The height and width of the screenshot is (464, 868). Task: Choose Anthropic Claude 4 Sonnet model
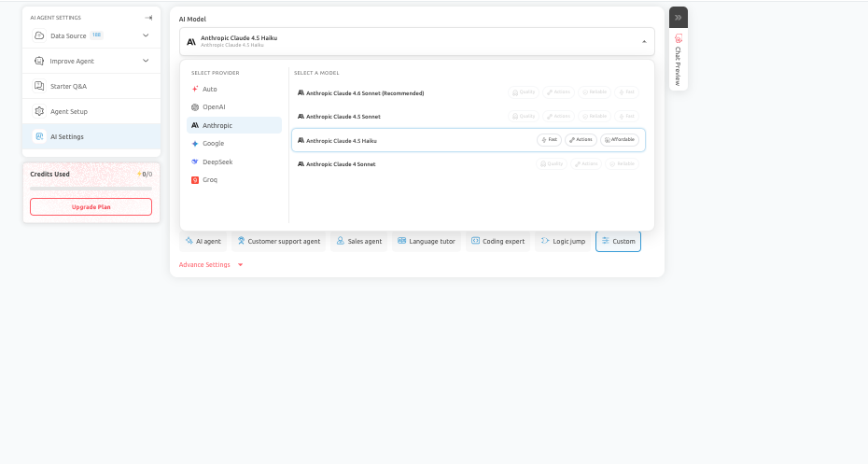pos(469,164)
